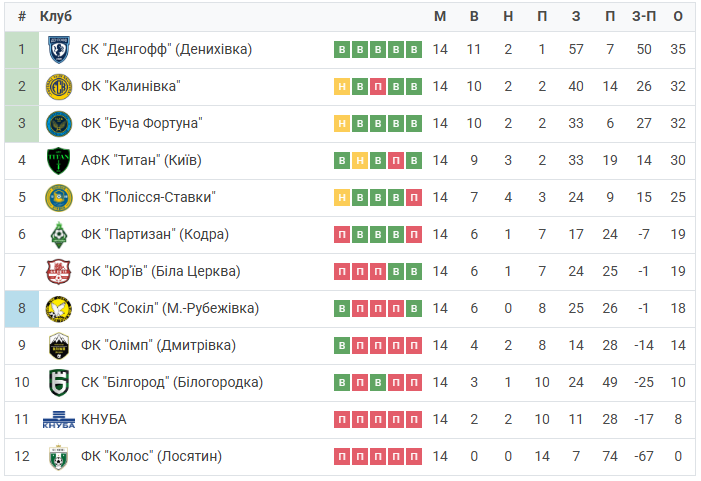Viewport: 701px width, 481px height.
Task: Select the АФК "Титан" green shield logo
Action: (x=59, y=161)
